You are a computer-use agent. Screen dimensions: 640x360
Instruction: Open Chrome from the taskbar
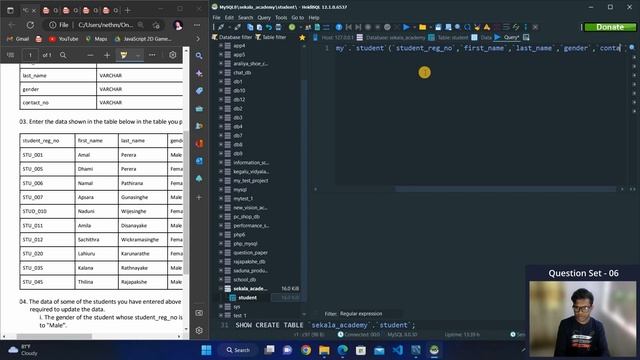click(x=306, y=350)
